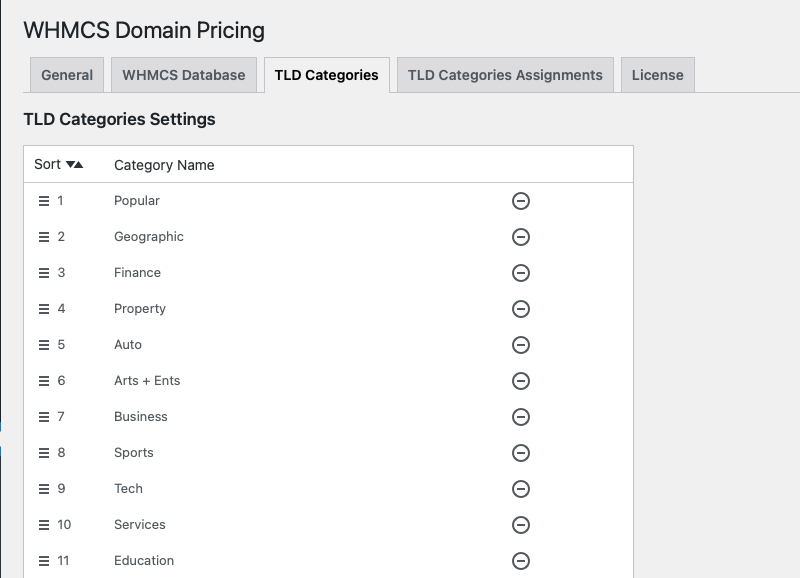Image resolution: width=800 pixels, height=578 pixels.
Task: Select the Arts + Ents category name
Action: point(147,381)
